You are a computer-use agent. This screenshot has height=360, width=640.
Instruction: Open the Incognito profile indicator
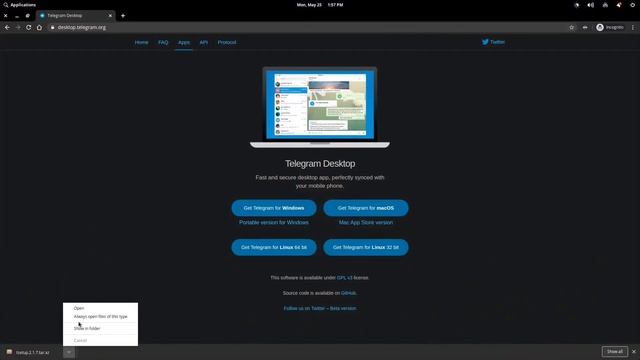(610, 27)
